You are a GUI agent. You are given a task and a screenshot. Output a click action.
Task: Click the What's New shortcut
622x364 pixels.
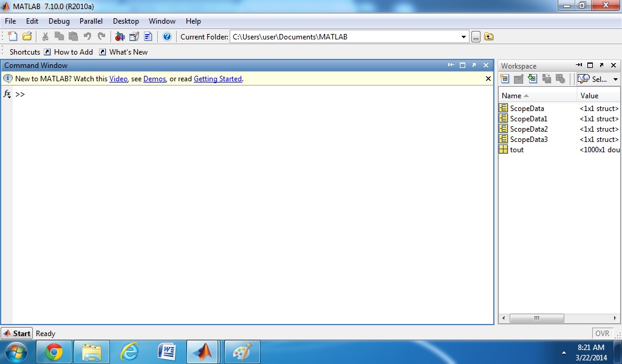coord(123,52)
